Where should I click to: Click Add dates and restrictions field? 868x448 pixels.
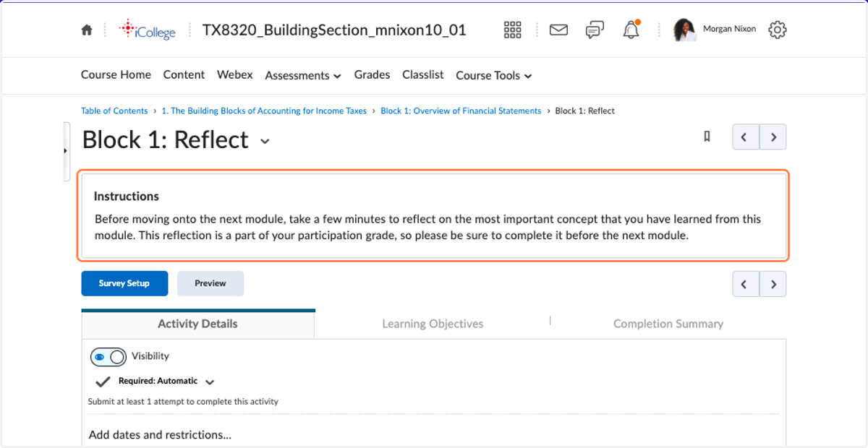160,435
